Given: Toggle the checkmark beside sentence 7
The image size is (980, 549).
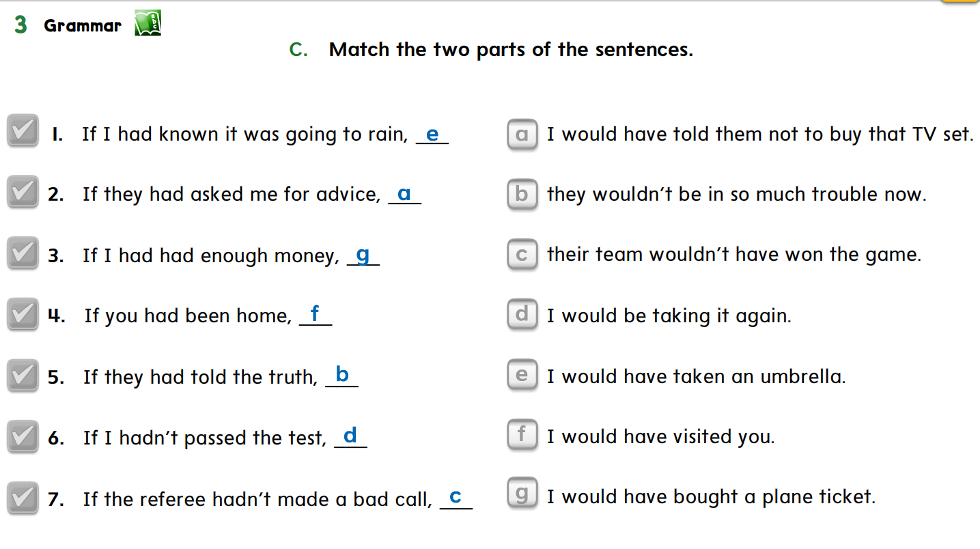Looking at the screenshot, I should click(x=23, y=497).
